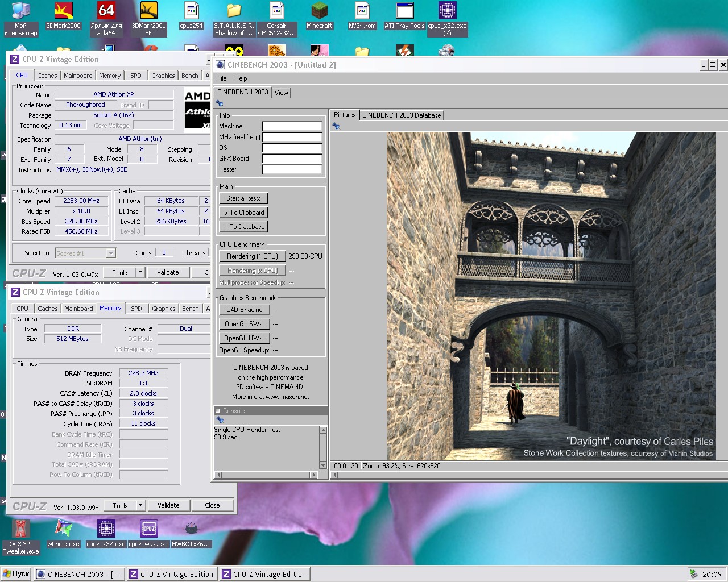Viewport: 728px width, 582px height.
Task: Click the pin icon under CINEBENCH 2003 tab
Action: pyautogui.click(x=220, y=103)
